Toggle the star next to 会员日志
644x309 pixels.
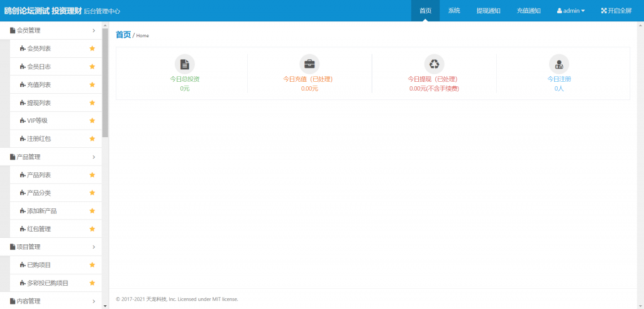click(x=92, y=67)
